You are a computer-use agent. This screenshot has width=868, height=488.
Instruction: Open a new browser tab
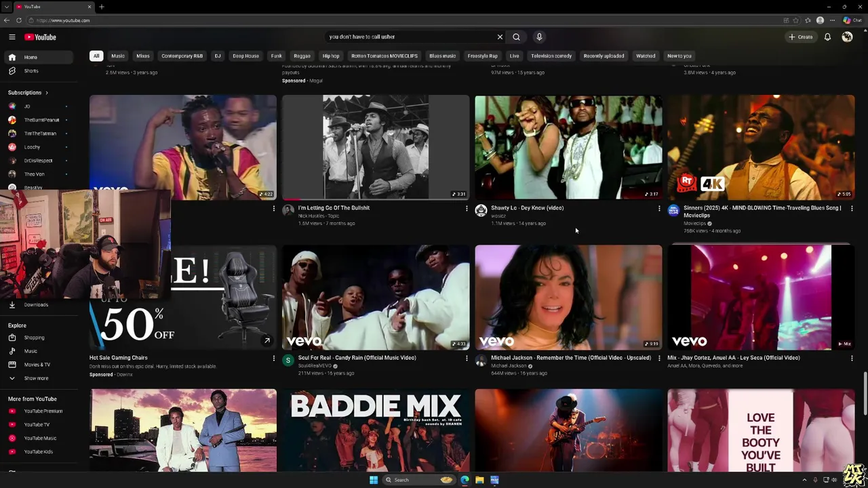(101, 7)
